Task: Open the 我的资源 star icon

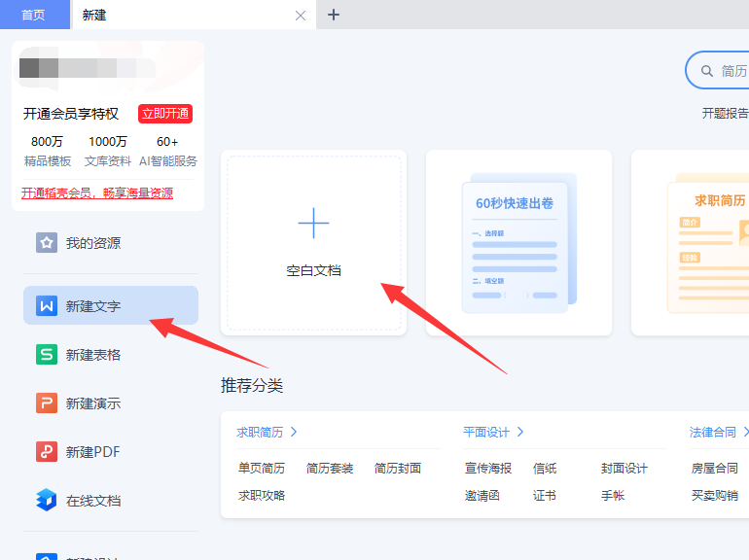Action: 47,243
